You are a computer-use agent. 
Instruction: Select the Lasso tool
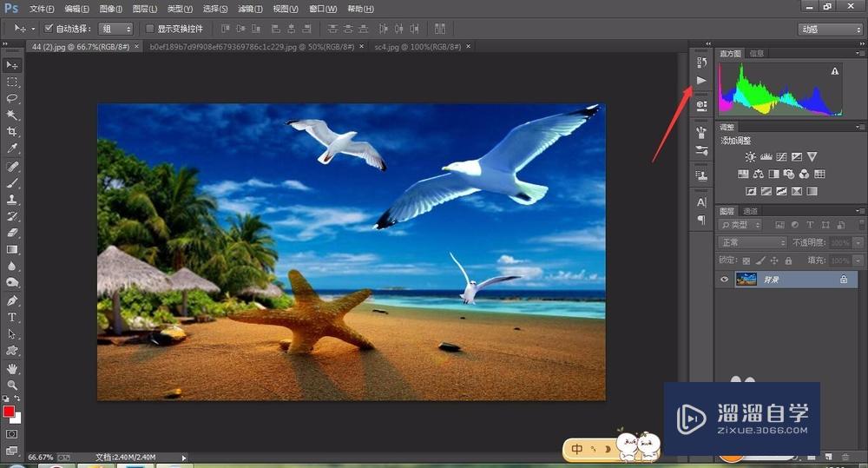click(x=11, y=99)
